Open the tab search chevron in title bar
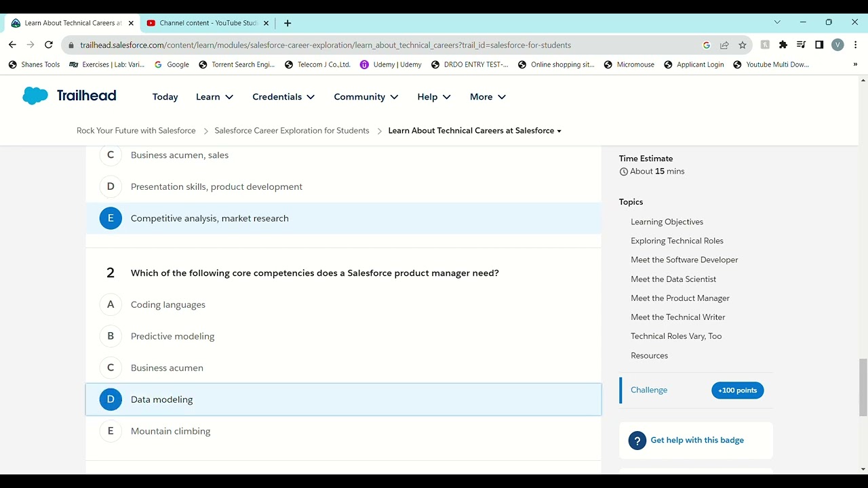The width and height of the screenshot is (868, 488). coord(777,22)
